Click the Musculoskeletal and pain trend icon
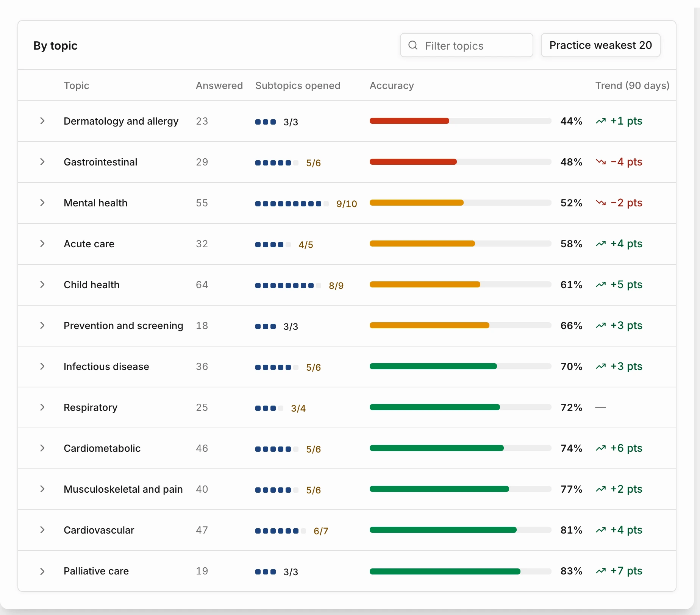700x615 pixels. pos(601,489)
